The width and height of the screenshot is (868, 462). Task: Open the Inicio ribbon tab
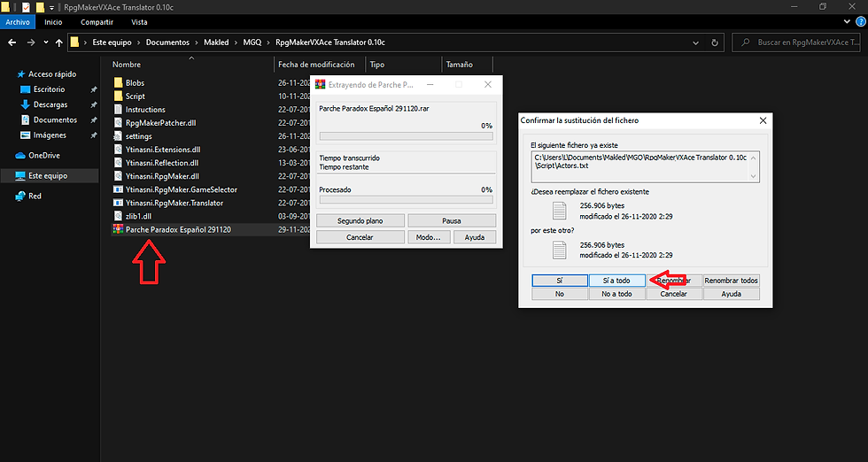click(53, 22)
